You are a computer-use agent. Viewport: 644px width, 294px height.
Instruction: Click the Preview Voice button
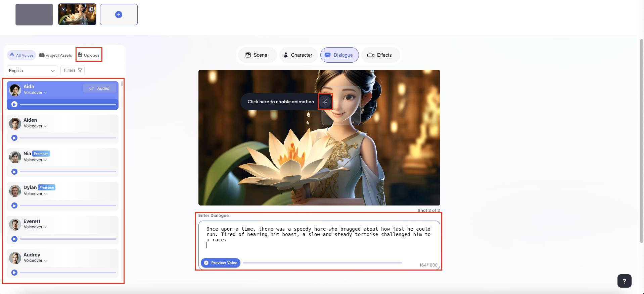221,263
